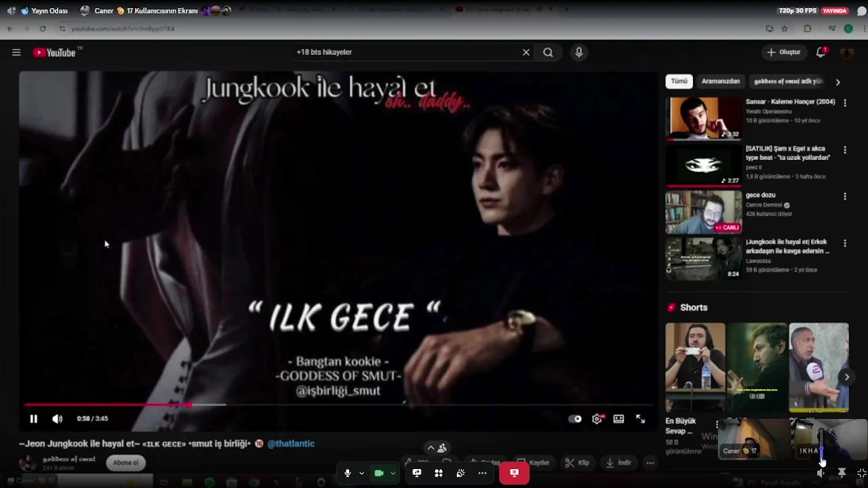This screenshot has height=488, width=868.
Task: Select the Tümü filter chip
Action: pyautogui.click(x=679, y=81)
